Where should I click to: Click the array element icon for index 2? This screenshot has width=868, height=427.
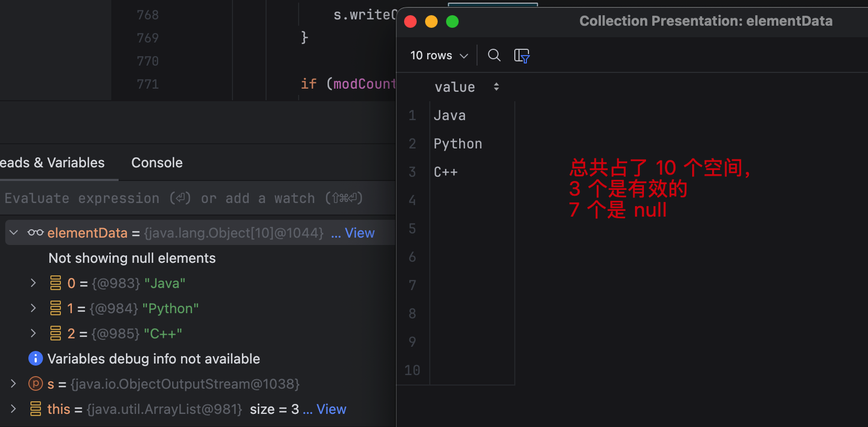point(56,334)
